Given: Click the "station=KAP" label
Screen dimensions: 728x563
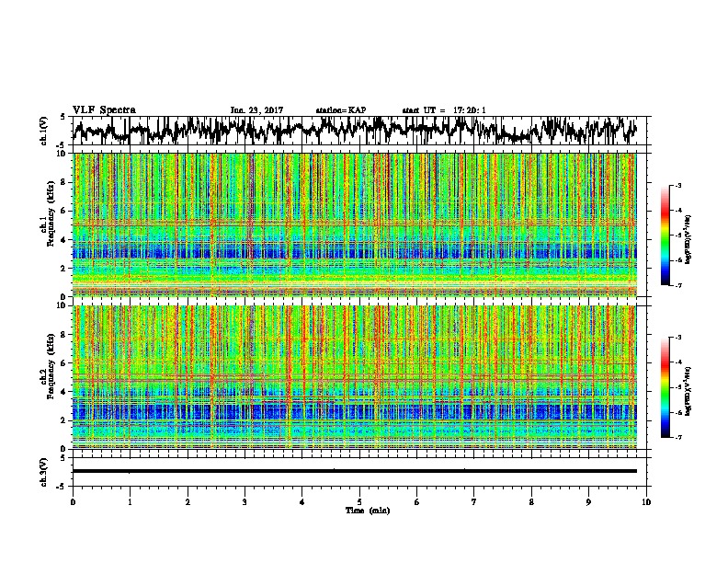Looking at the screenshot, I should click(341, 110).
